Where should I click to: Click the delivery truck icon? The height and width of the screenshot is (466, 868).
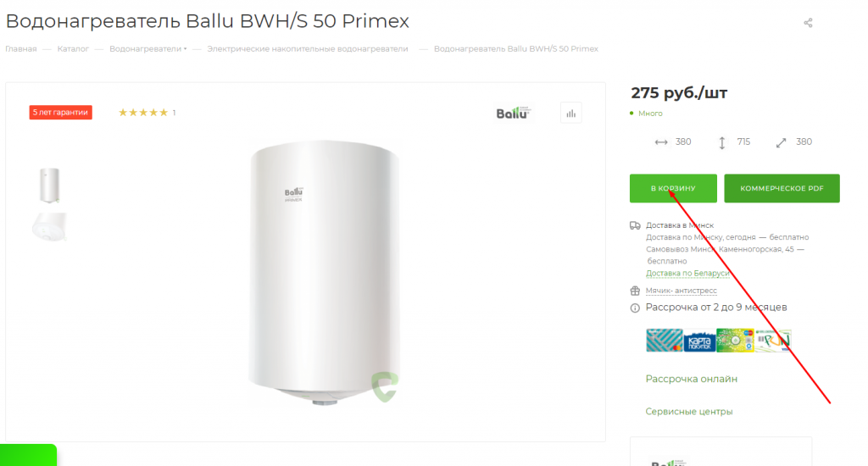[x=635, y=225]
